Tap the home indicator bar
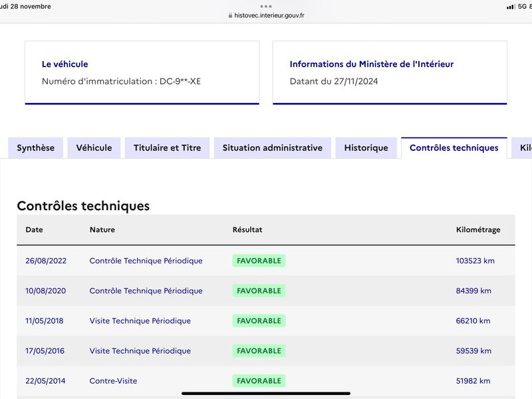The height and width of the screenshot is (399, 532). [x=266, y=393]
